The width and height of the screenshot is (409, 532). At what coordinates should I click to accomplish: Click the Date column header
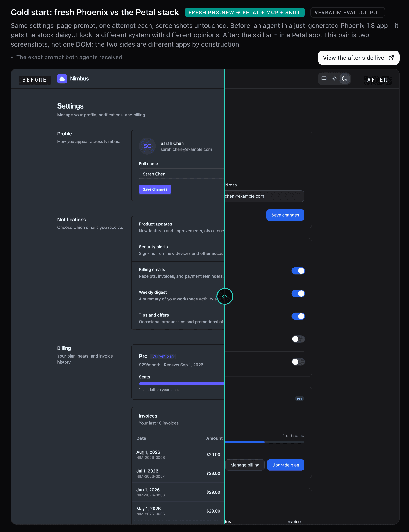click(141, 438)
